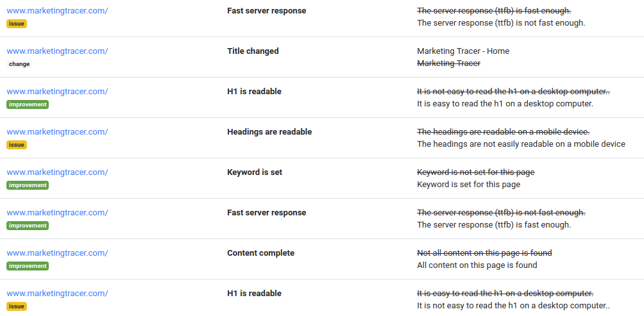The image size is (644, 316).
Task: Click the Keyword is set heading
Action: 255,172
